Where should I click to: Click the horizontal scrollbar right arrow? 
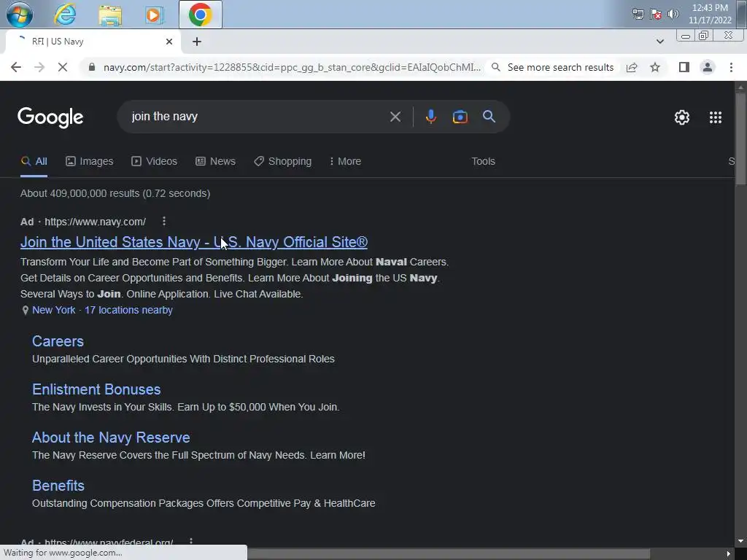[728, 553]
